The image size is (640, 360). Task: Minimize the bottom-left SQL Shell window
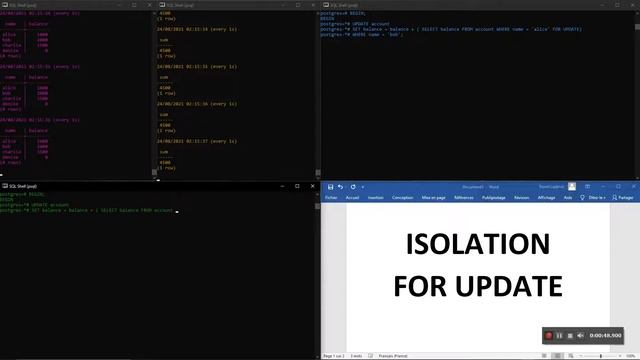tap(282, 186)
